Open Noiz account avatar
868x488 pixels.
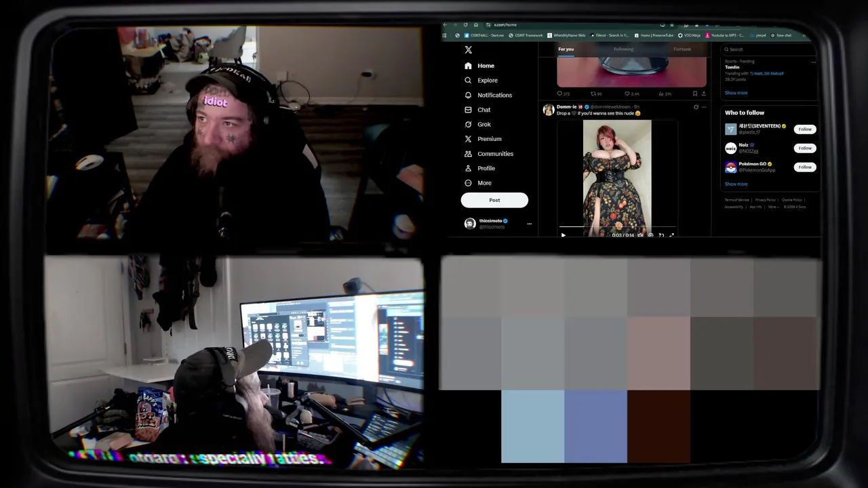730,148
